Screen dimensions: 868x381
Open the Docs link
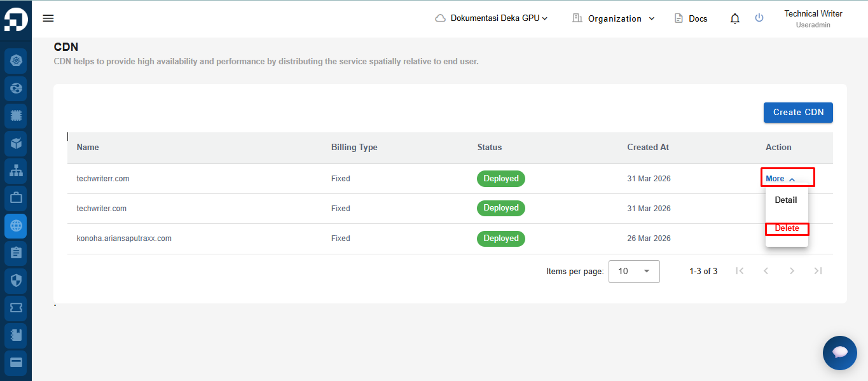tap(691, 18)
